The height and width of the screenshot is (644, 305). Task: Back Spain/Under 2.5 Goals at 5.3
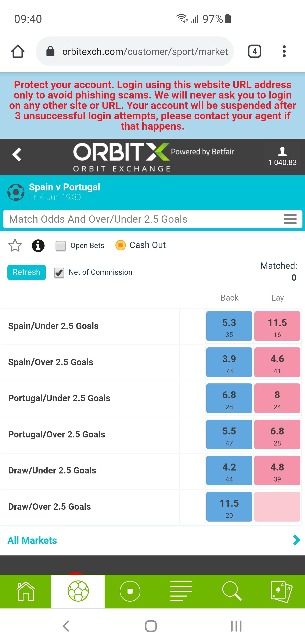tap(229, 326)
